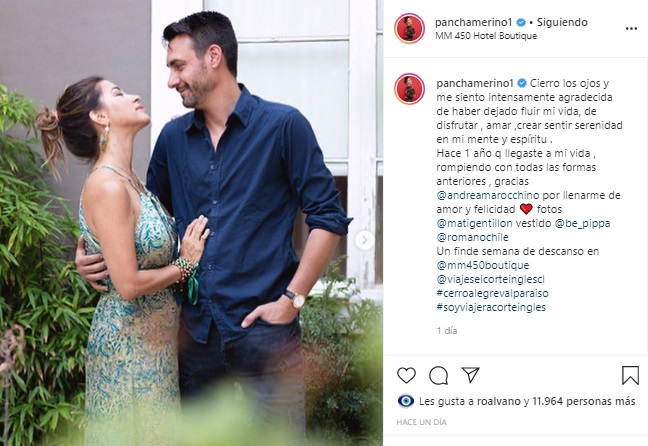Open the @andreamarocchino mention

[488, 195]
